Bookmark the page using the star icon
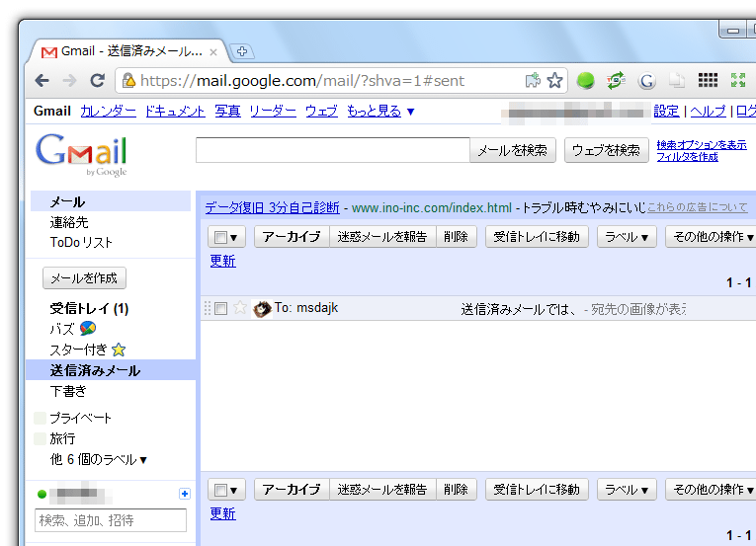Screen dimensions: 756x546 point(555,81)
